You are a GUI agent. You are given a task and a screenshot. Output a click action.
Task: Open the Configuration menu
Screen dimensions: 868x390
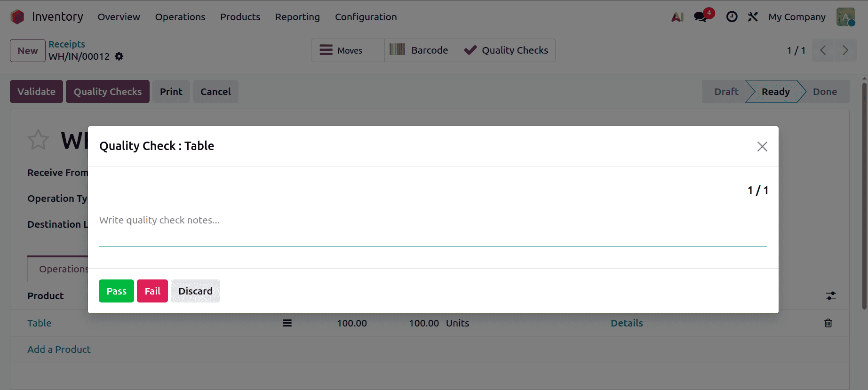[366, 17]
